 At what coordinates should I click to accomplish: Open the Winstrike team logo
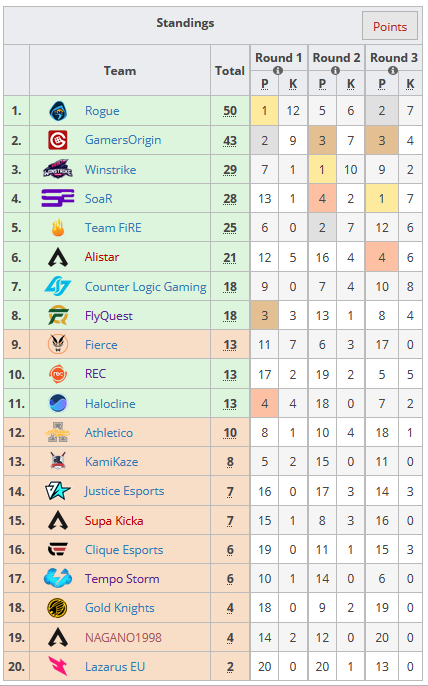click(x=58, y=170)
